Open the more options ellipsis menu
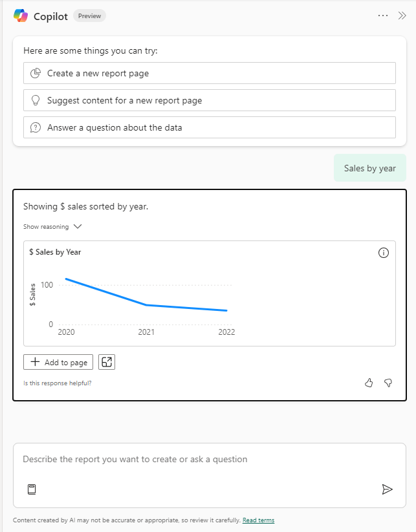Viewport: 416px width, 532px height. tap(383, 16)
